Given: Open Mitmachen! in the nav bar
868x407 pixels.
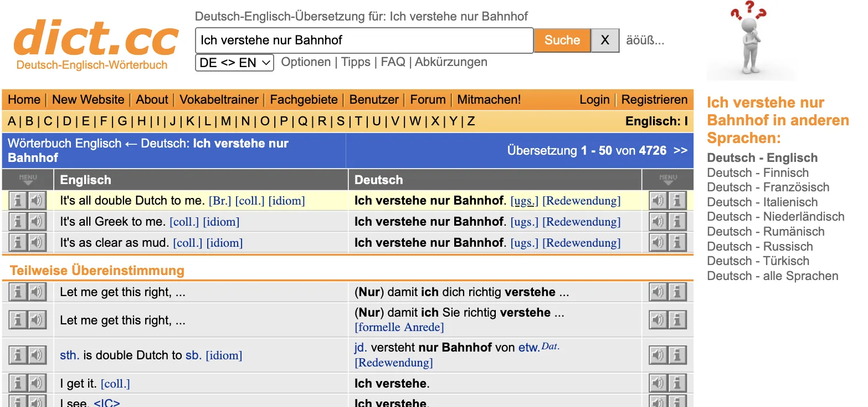Looking at the screenshot, I should click(x=489, y=100).
